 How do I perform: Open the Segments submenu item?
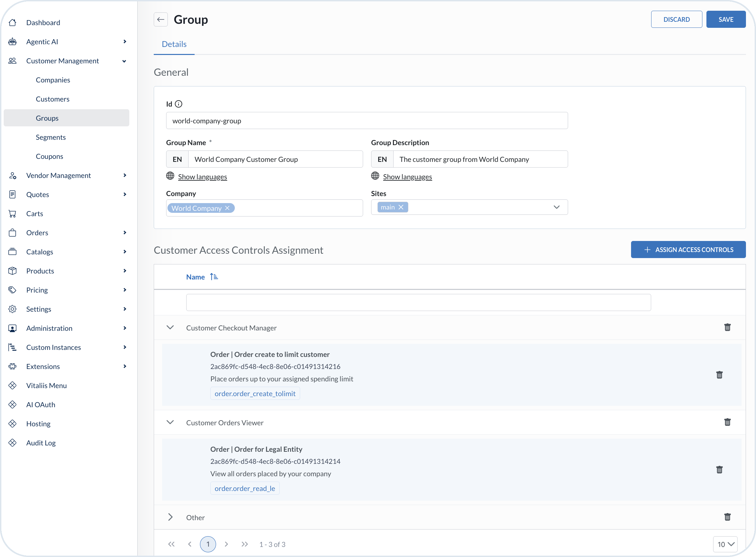51,137
